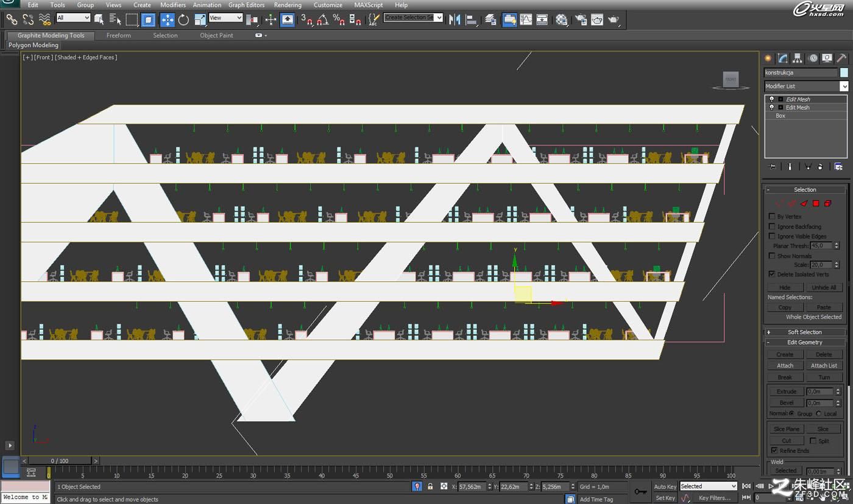Check Ignore Backfacing option

click(x=773, y=226)
